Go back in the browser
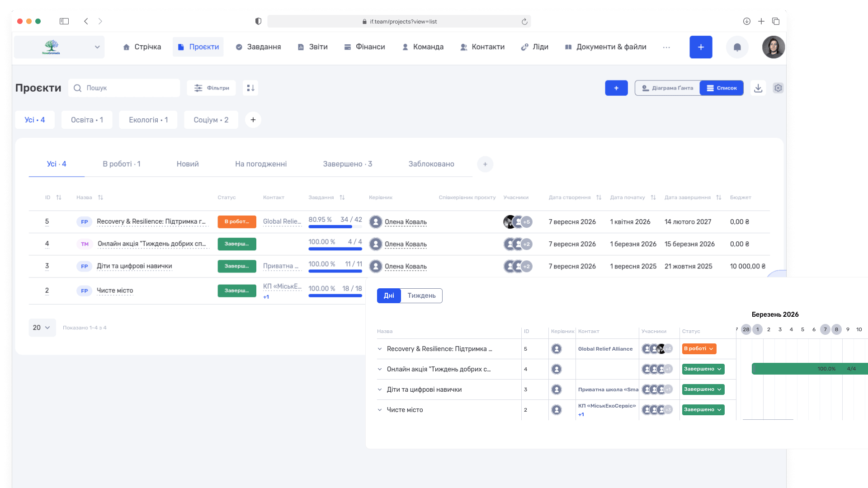868x488 pixels. click(x=86, y=21)
